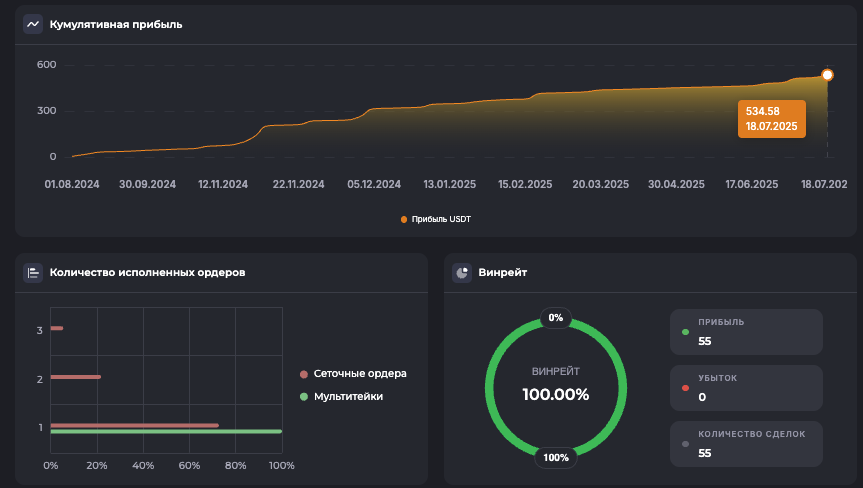Toggle the Прибыль USDT legend series
Viewport: 863px width, 488px height.
point(435,219)
